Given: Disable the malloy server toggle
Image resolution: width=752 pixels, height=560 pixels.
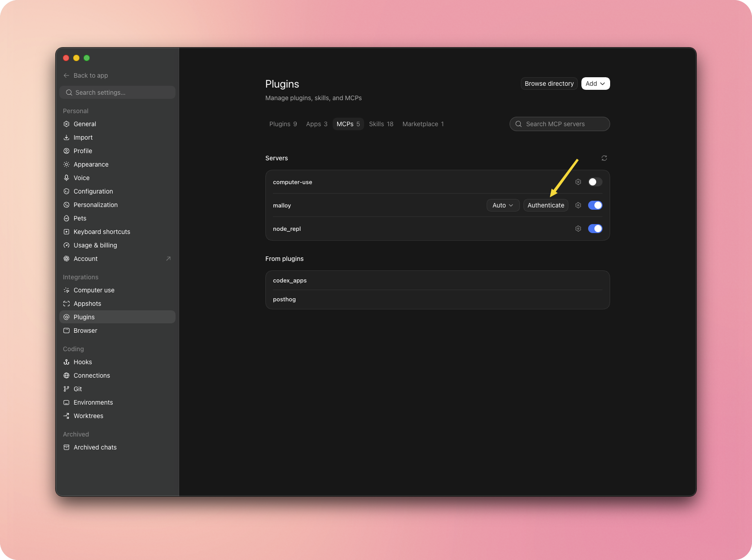Looking at the screenshot, I should point(595,205).
